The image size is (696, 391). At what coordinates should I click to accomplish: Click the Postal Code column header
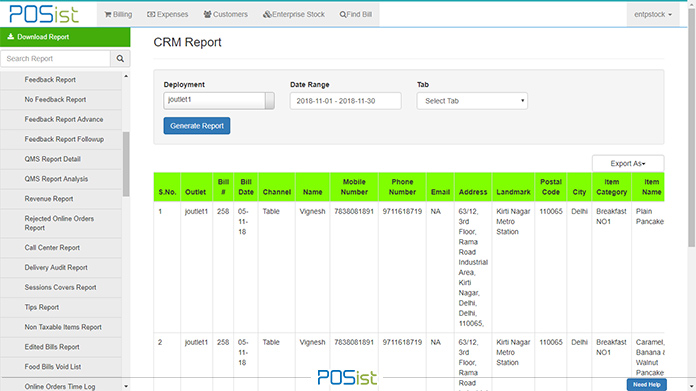click(x=551, y=187)
